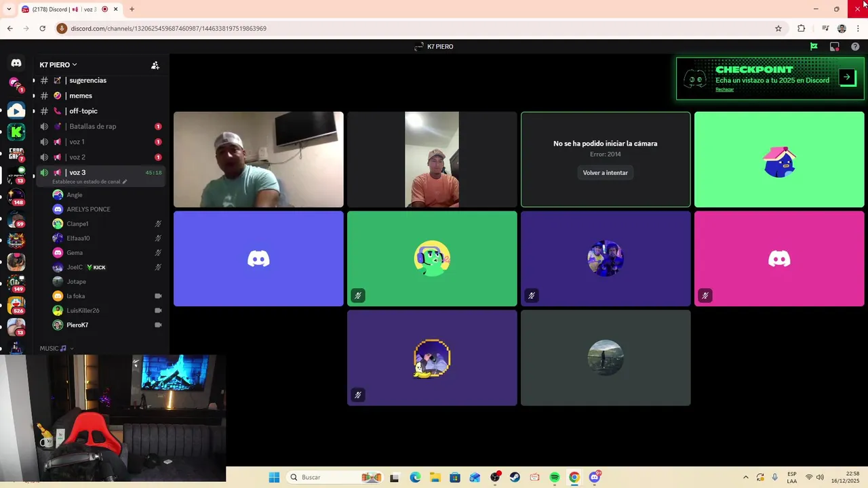The image size is (868, 488).
Task: Bookmark this page with the star icon
Action: [x=778, y=28]
